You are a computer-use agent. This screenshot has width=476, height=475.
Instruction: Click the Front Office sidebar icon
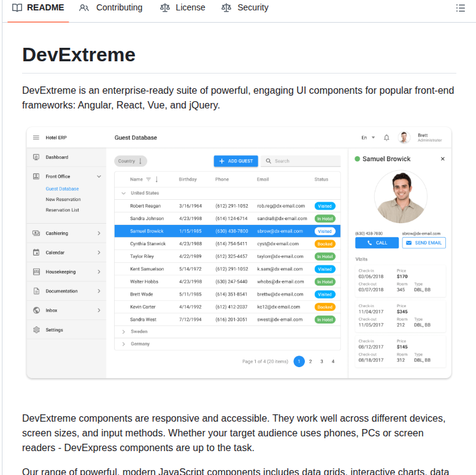(36, 177)
